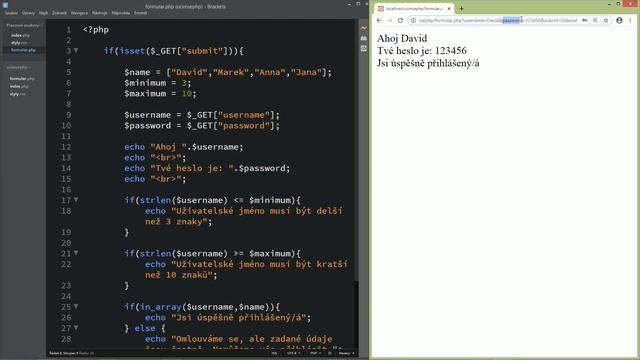Bookmark this page with the star icon
640x360 pixels.
[606, 20]
